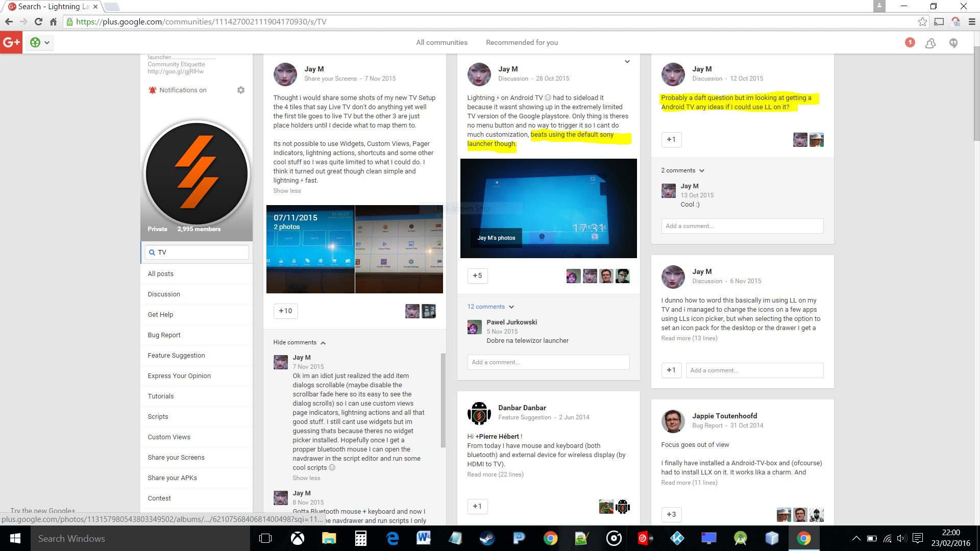The height and width of the screenshot is (551, 980).
Task: Select the Scripts category
Action: 158,416
